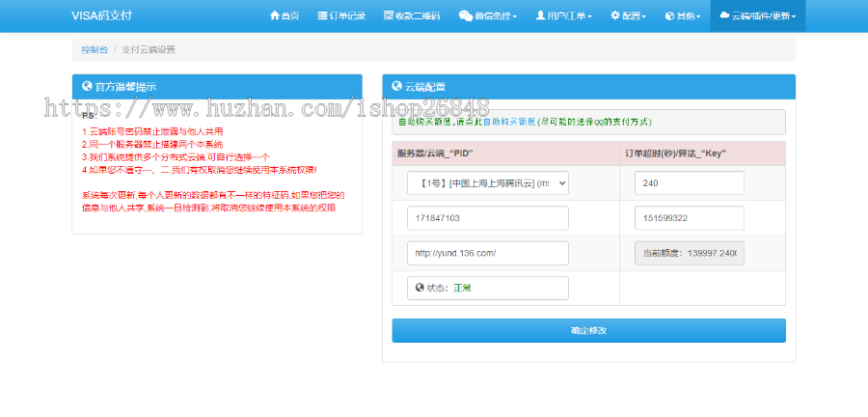Click the timeout field showing 240
This screenshot has width=868, height=417.
pyautogui.click(x=690, y=183)
